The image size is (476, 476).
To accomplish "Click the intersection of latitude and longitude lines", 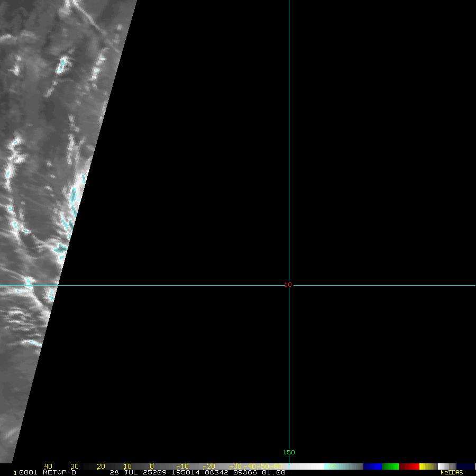I will [289, 286].
